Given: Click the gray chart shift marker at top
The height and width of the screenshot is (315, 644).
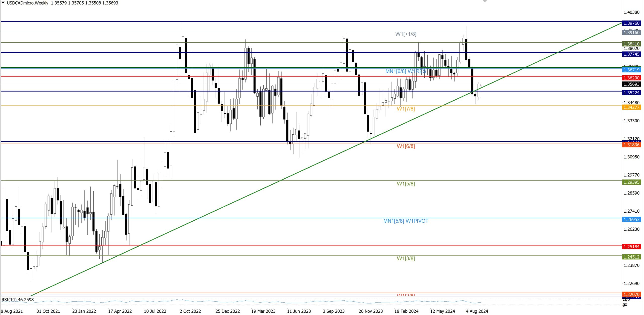Looking at the screenshot, I should 485,1.
